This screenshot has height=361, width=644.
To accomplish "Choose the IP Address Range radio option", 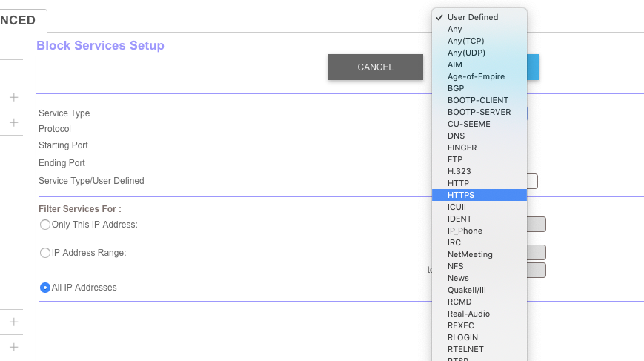I will tap(45, 253).
